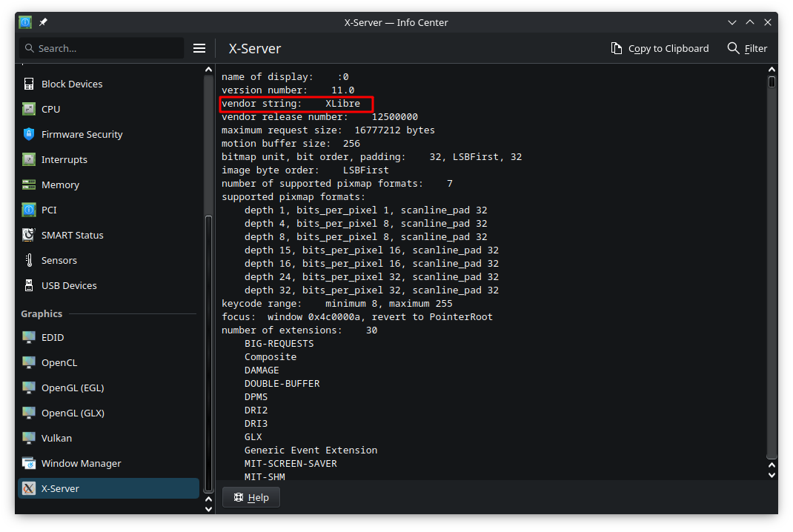Click the Copy to Clipboard text
The width and height of the screenshot is (793, 532).
point(668,49)
